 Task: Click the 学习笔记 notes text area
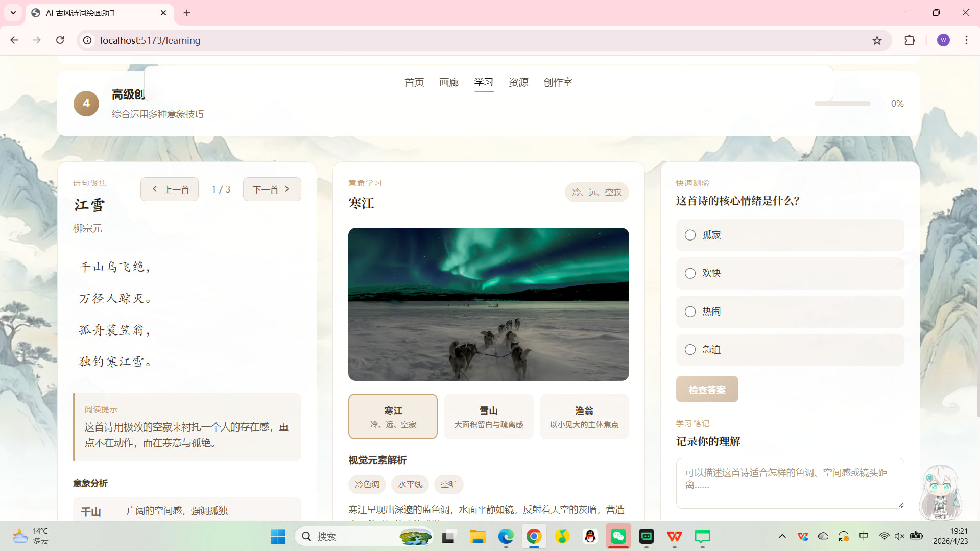[x=790, y=483]
